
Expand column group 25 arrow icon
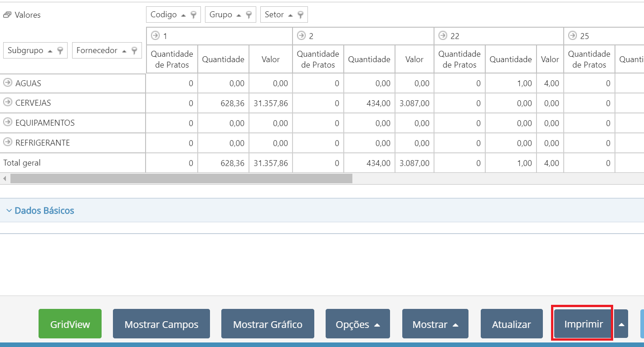[573, 35]
